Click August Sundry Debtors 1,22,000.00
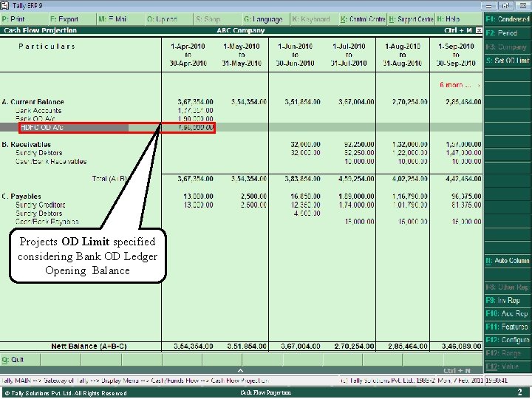Image resolution: width=532 pixels, height=399 pixels. coord(410,153)
